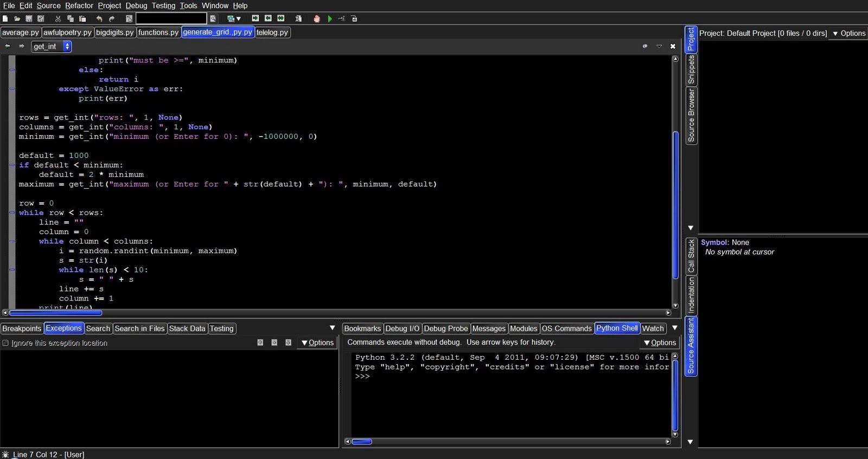Switch to telelog.py editor tab
Screen dimensions: 868x459
point(272,32)
